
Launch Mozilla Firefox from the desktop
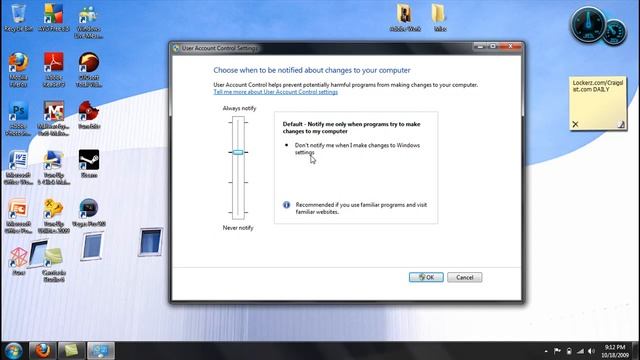coord(18,69)
